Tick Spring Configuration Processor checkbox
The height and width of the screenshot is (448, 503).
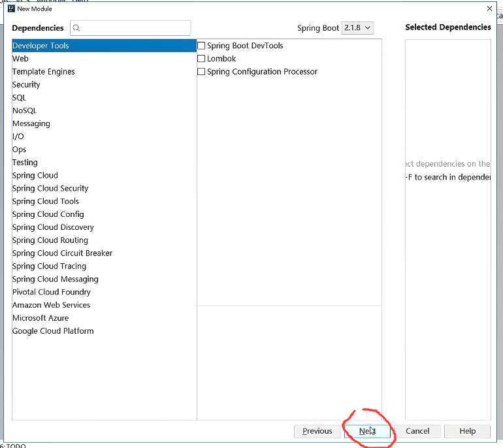pyautogui.click(x=201, y=72)
